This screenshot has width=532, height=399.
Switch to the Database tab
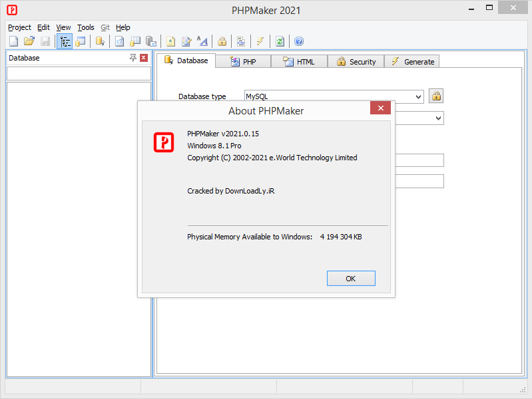click(x=186, y=61)
